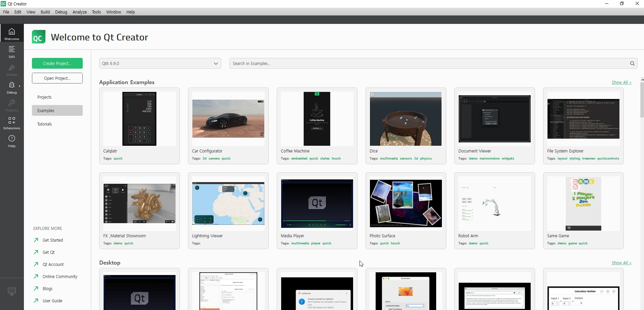644x310 pixels.
Task: Click the Qt Creator title bar icon
Action: click(3, 4)
